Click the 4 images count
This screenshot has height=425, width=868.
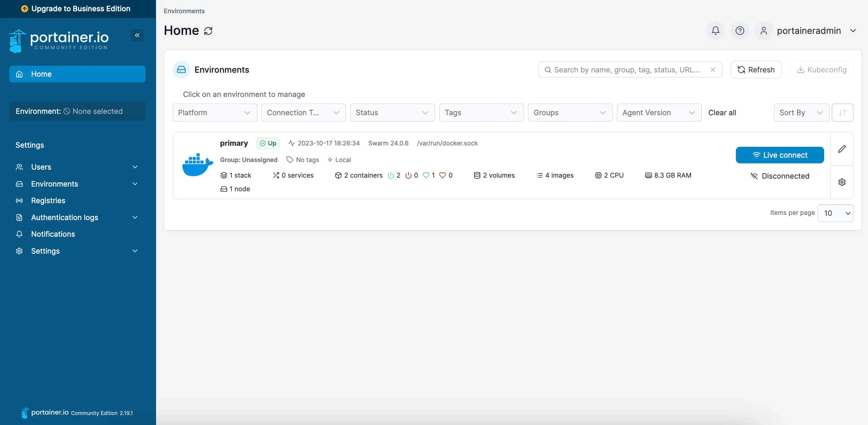click(x=555, y=175)
